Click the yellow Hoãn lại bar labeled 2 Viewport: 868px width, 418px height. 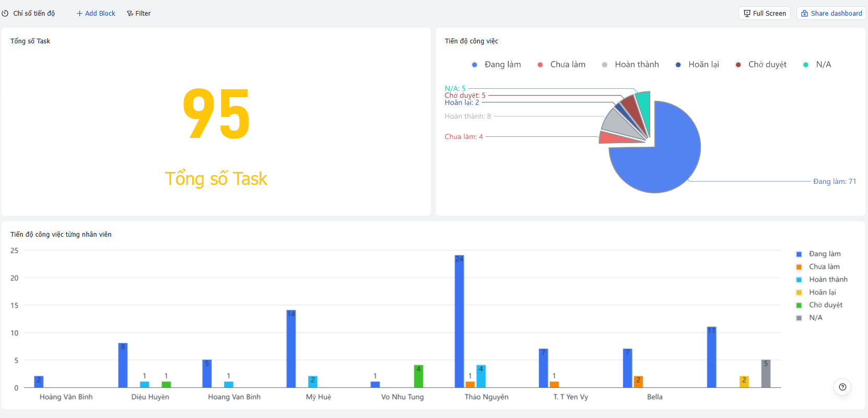coord(744,382)
